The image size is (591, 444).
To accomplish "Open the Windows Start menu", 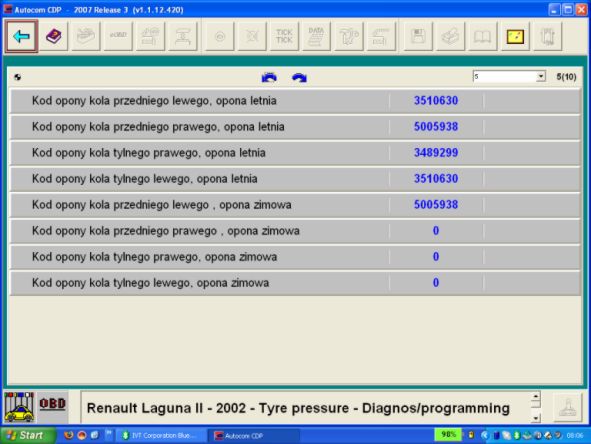I will pos(27,436).
